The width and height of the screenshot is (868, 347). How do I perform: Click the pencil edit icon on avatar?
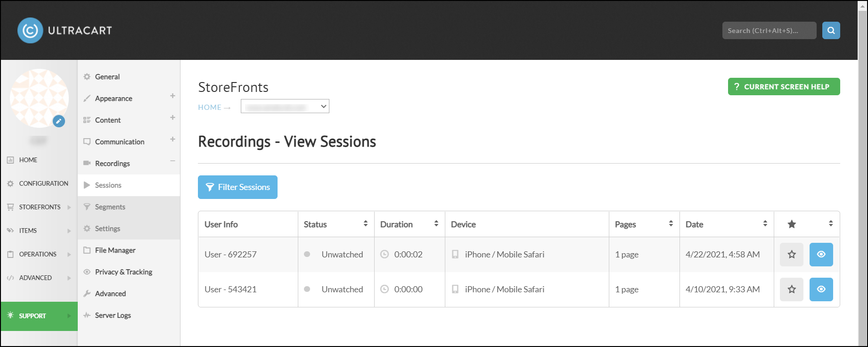58,121
